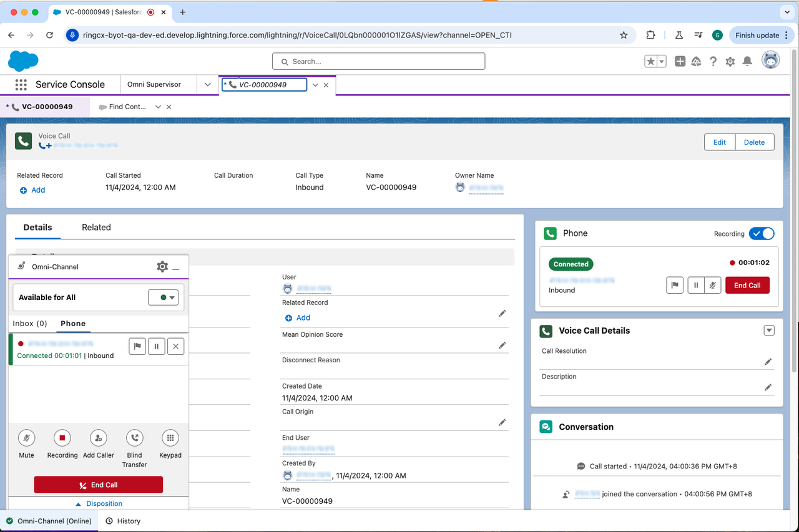Switch to the Related tab
Screen dimensions: 799x532
pyautogui.click(x=96, y=228)
